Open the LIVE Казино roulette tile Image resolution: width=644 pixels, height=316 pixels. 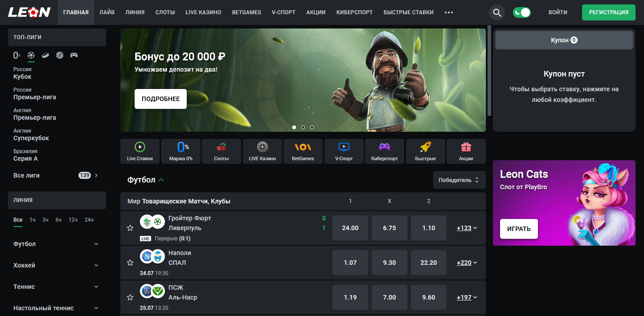(263, 151)
